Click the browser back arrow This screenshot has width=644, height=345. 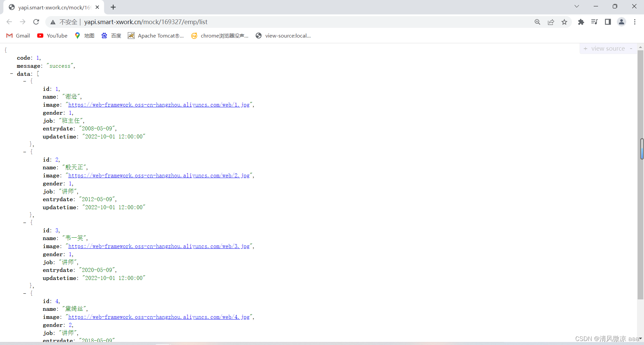pos(9,22)
